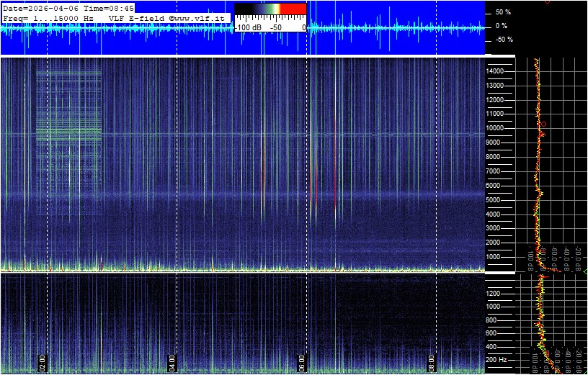The height and width of the screenshot is (375, 588).
Task: Click the 08:00 time marker label
Action: [x=432, y=363]
